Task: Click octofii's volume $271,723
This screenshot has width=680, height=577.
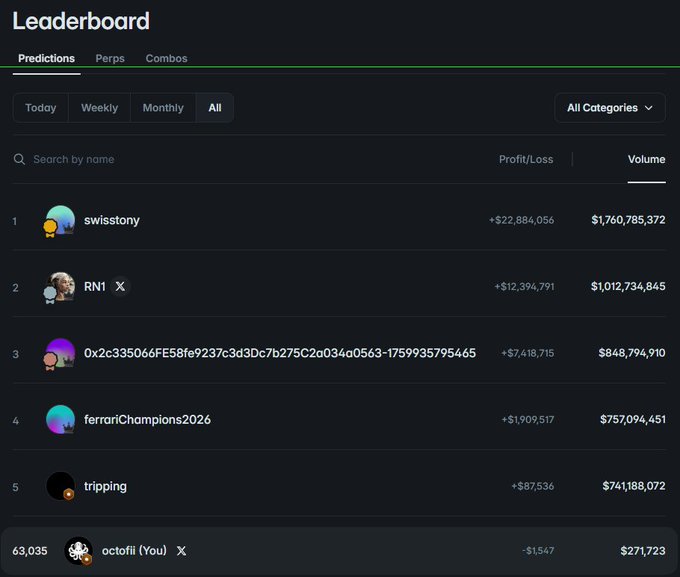Action: point(643,551)
